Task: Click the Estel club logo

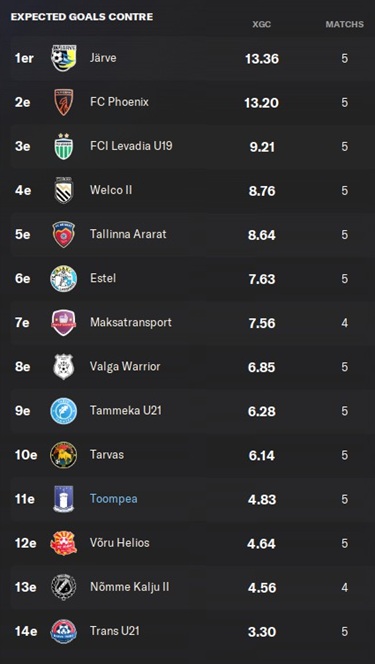Action: 63,279
